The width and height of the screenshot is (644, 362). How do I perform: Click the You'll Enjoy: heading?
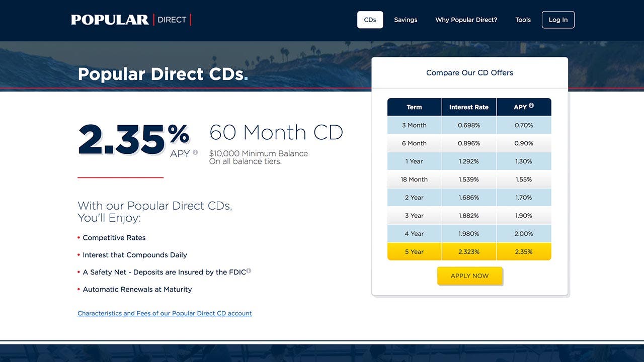pyautogui.click(x=109, y=218)
